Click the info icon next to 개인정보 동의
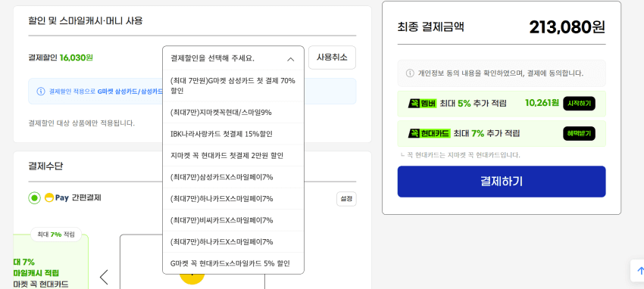 click(409, 73)
